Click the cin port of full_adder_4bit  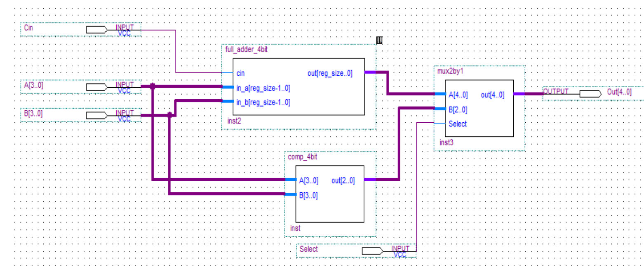(240, 73)
